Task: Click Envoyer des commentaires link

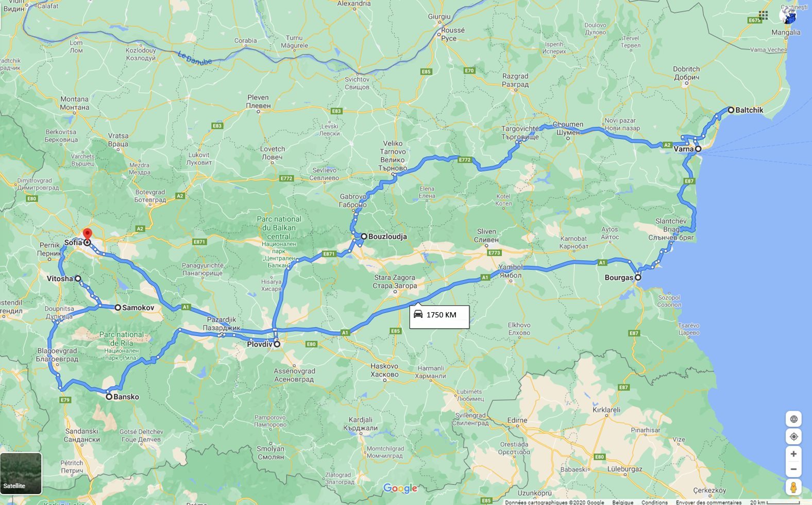Action: pos(708,502)
